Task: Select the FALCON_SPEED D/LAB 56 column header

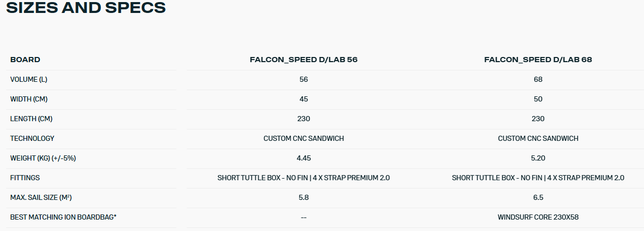Action: (304, 60)
